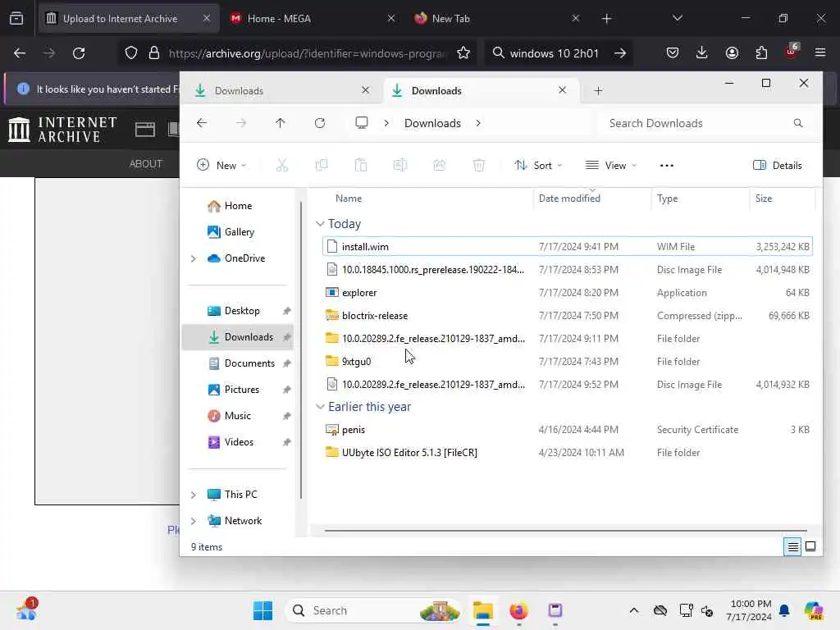Open the View dropdown menu
This screenshot has height=630, width=840.
(610, 166)
